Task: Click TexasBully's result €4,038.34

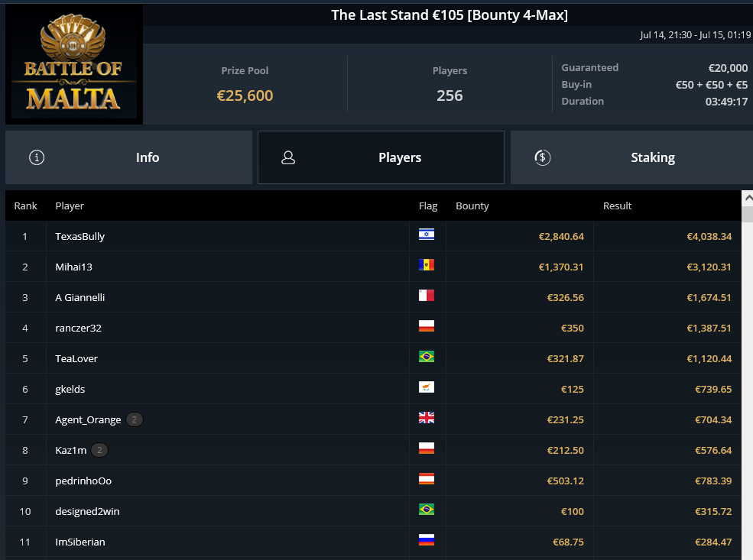Action: pos(709,237)
